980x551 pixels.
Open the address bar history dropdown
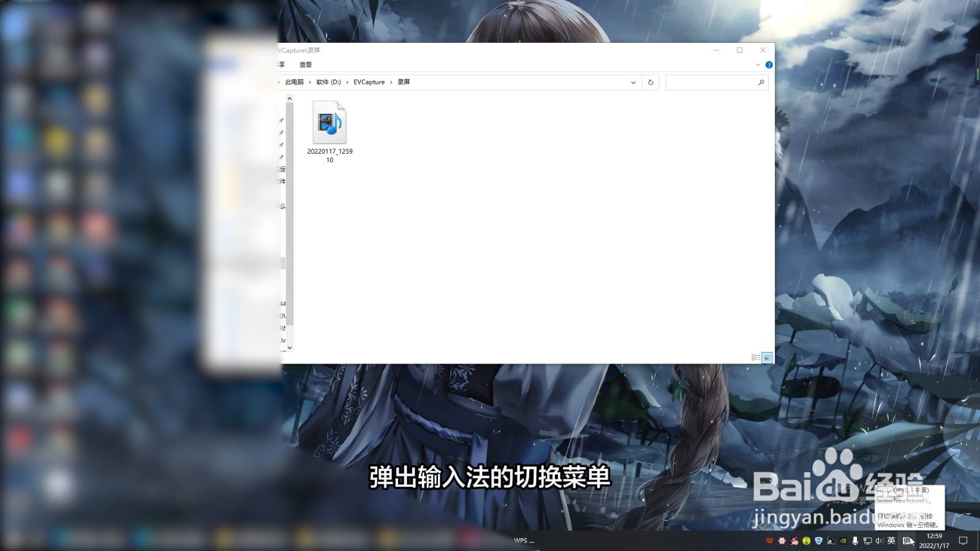(x=633, y=82)
